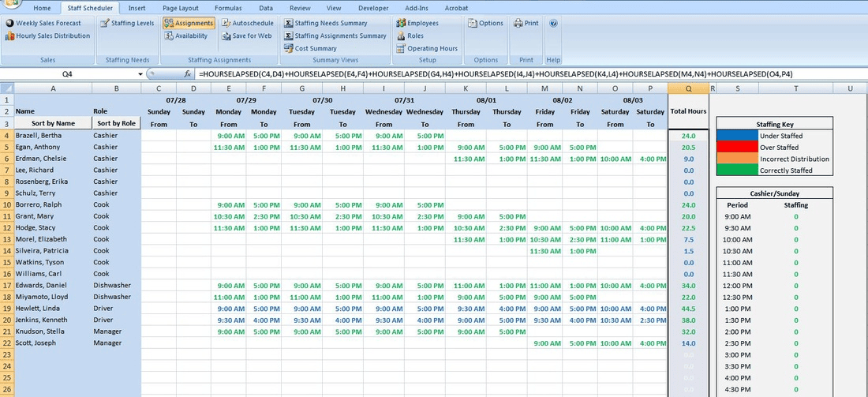Viewport: 868px width, 397px height.
Task: Run Autoschedule
Action: pos(248,23)
